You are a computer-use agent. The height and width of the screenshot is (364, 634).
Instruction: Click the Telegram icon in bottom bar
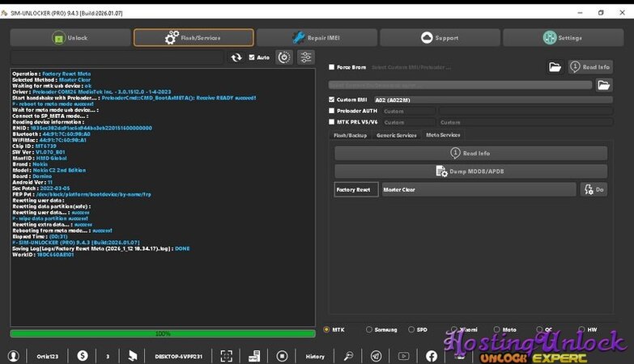click(x=376, y=356)
